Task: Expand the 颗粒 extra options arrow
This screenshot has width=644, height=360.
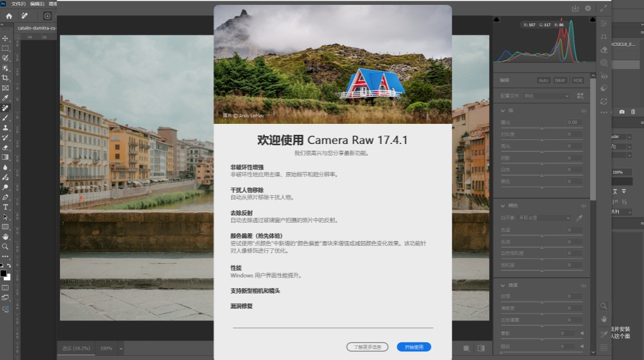Action: point(582,347)
